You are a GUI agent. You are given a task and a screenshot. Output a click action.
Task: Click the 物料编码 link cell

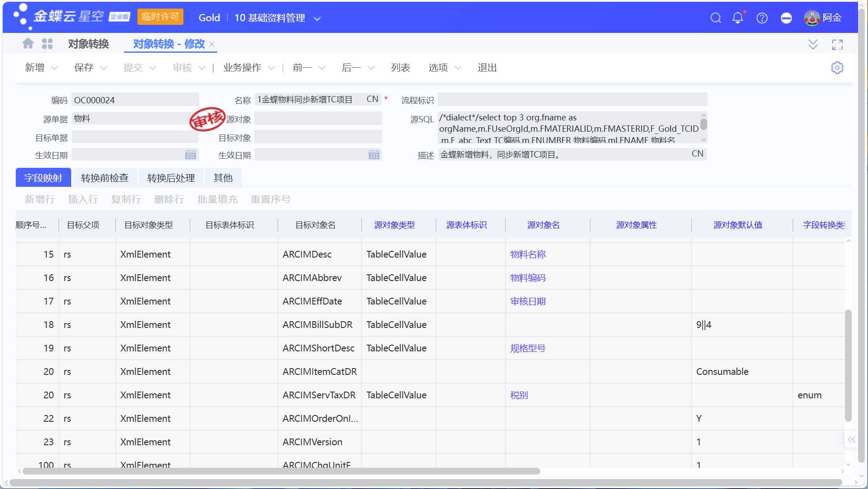(528, 278)
